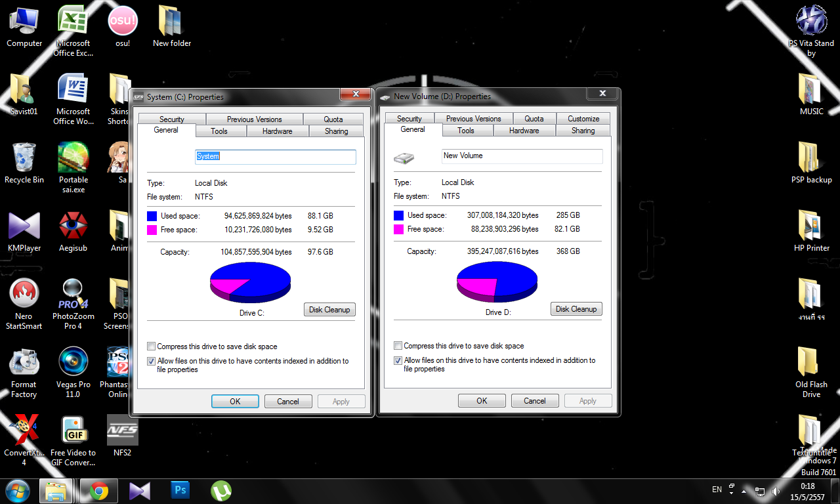Select the Format Factory icon
Screen dimensions: 840x504
pyautogui.click(x=24, y=372)
